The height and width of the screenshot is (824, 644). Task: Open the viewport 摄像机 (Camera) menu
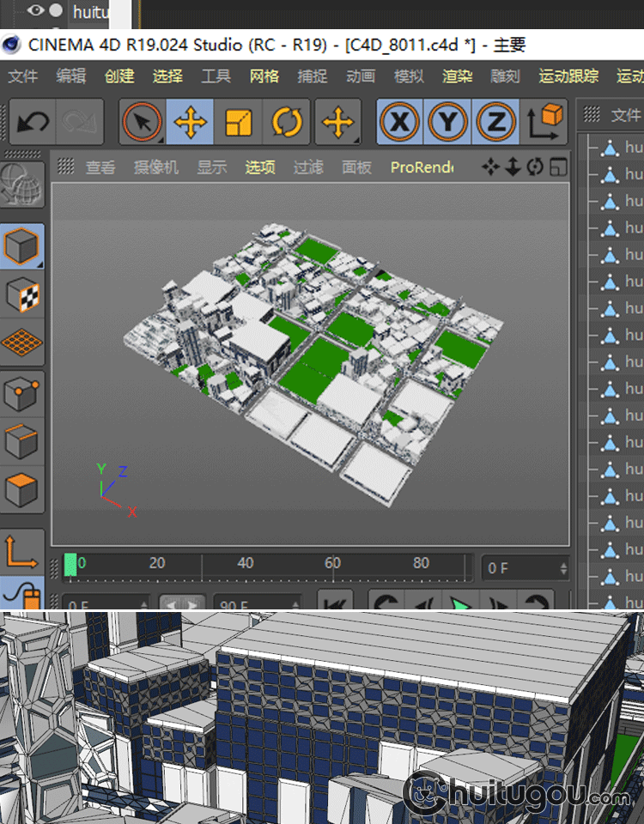pyautogui.click(x=156, y=167)
